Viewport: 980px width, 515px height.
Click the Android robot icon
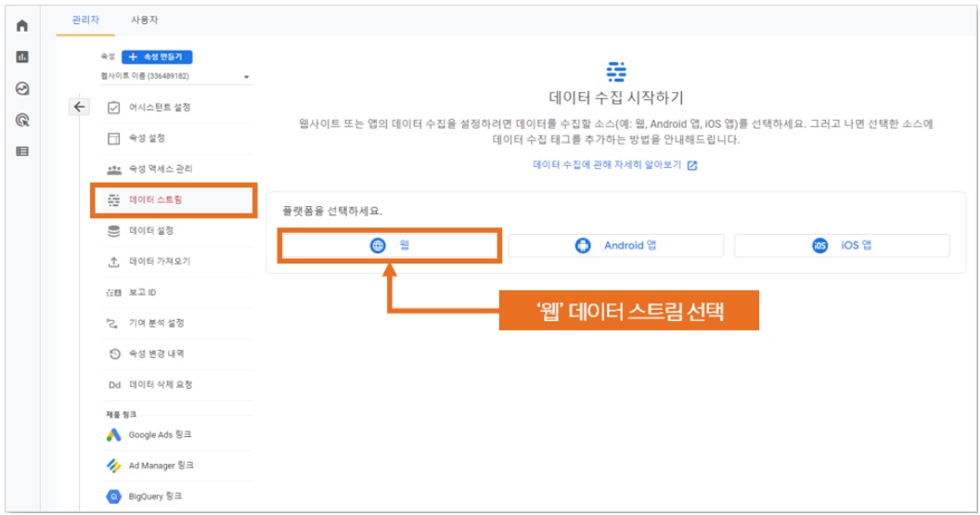[x=583, y=246]
